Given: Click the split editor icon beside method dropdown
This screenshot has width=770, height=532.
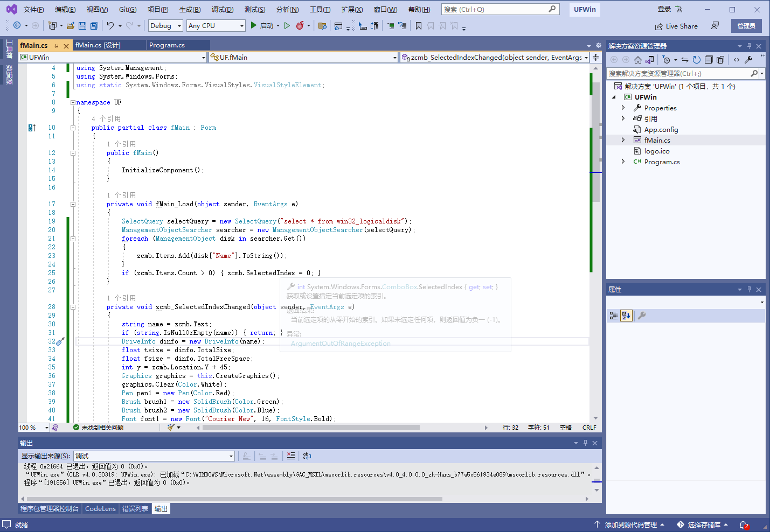Looking at the screenshot, I should [596, 57].
